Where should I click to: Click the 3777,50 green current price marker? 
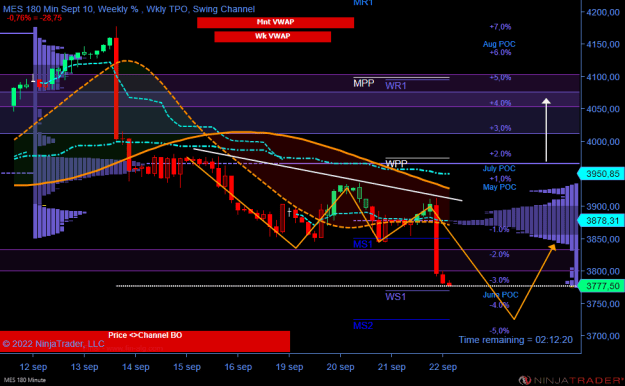[601, 286]
